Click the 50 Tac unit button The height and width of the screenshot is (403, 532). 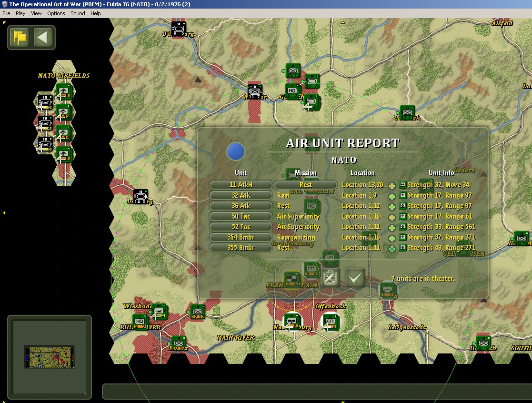click(241, 216)
